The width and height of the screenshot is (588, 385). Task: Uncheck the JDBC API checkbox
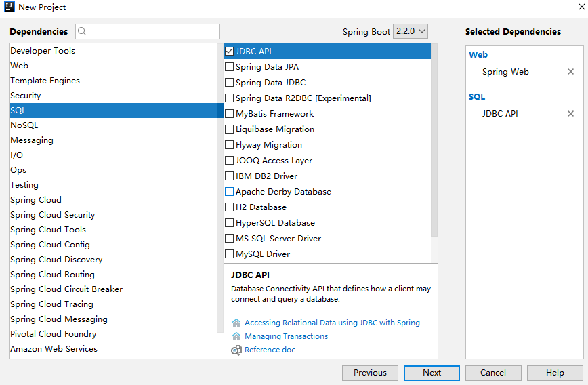click(230, 52)
